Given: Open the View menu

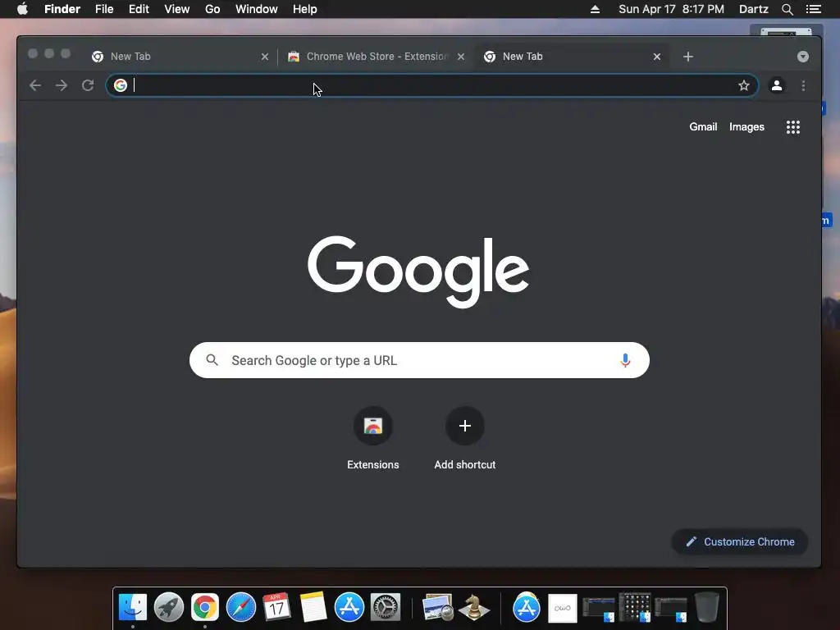Looking at the screenshot, I should [x=177, y=9].
